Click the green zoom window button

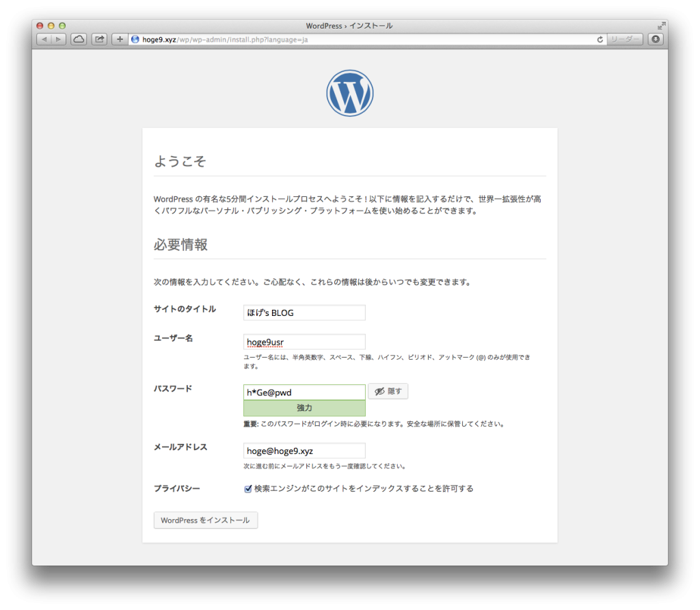point(62,25)
